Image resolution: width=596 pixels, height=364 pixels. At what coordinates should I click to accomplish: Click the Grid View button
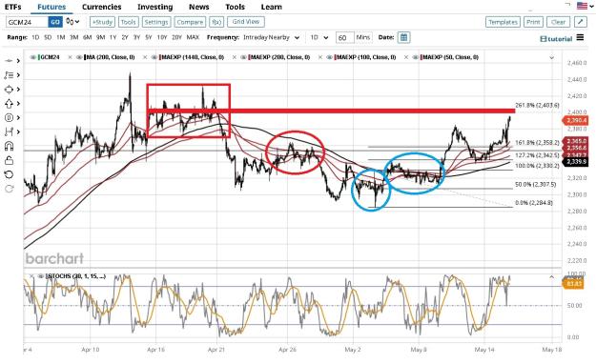pos(245,22)
